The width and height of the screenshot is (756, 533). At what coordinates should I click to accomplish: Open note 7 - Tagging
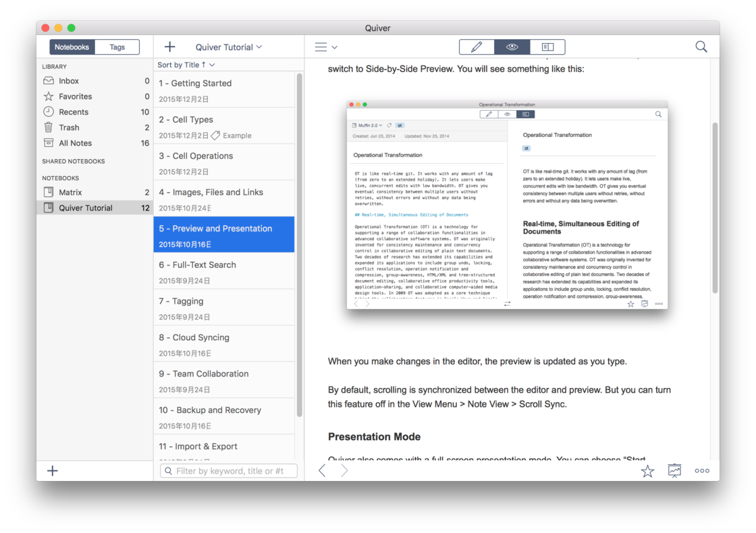(224, 308)
